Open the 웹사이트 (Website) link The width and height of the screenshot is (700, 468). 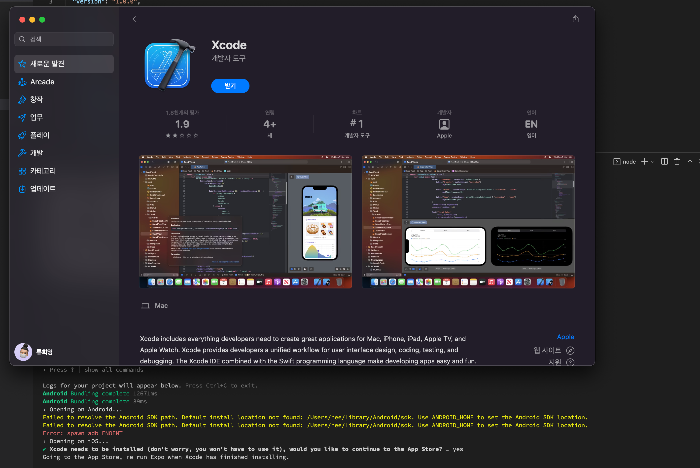tap(554, 351)
